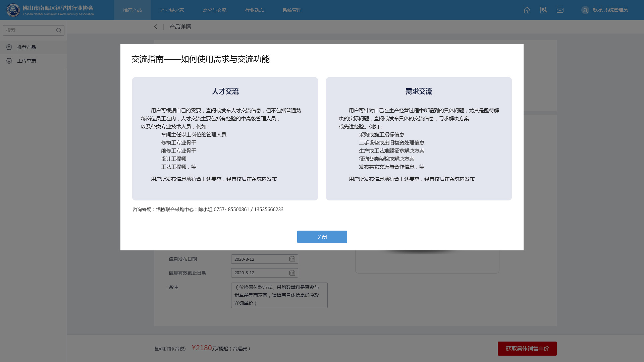Click gear icon beside 推荐产品 in sidebar

click(x=9, y=47)
